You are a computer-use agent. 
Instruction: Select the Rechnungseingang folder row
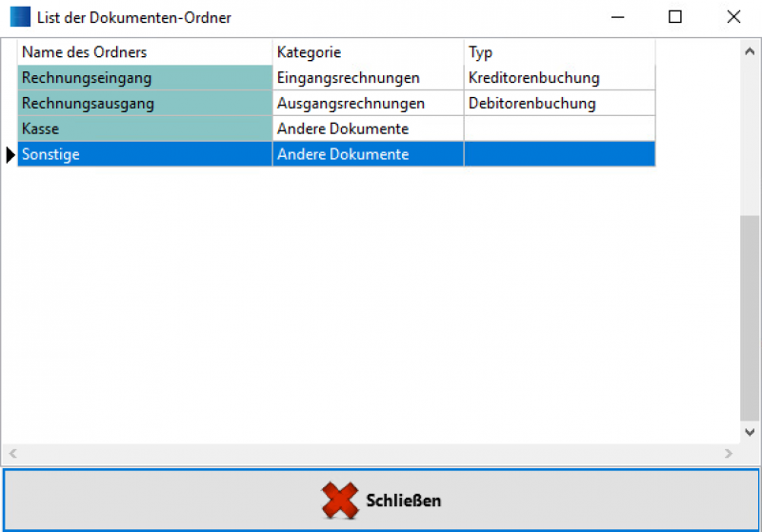tap(145, 78)
